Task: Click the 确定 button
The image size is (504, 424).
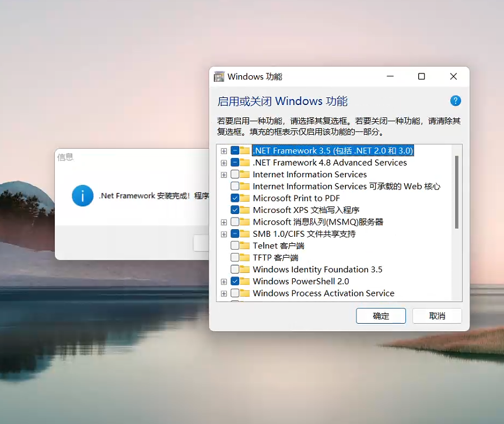Action: (380, 316)
